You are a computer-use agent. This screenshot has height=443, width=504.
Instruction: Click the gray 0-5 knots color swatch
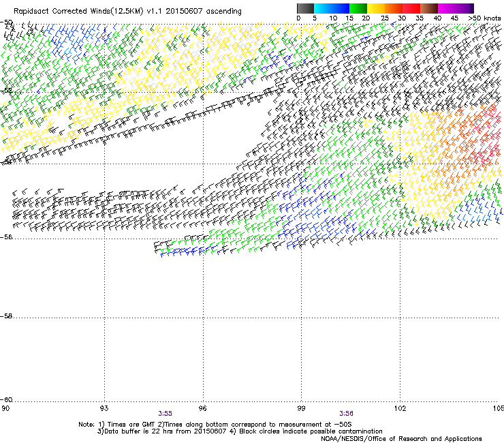(305, 8)
